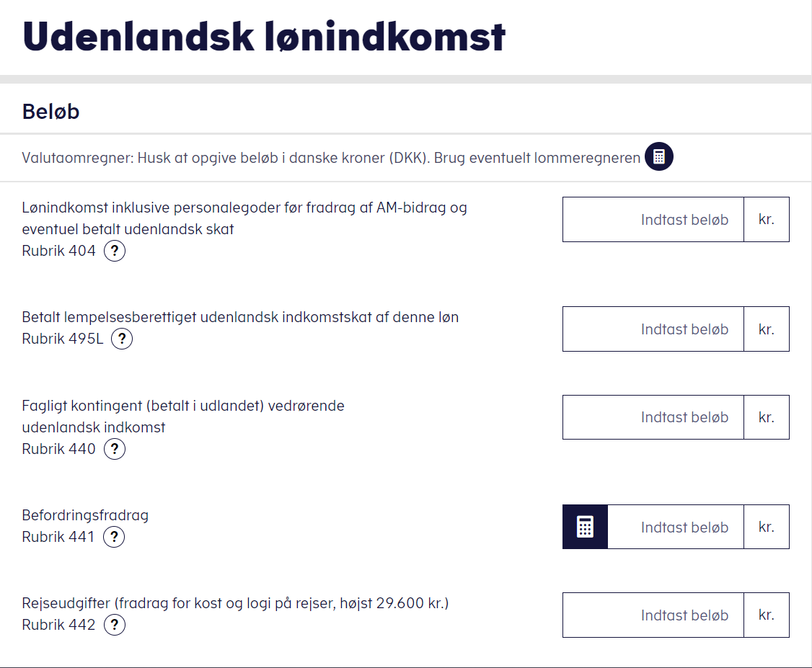Screen dimensions: 812x668
Task: Open the Befordringsfradrag calculator button
Action: point(585,527)
